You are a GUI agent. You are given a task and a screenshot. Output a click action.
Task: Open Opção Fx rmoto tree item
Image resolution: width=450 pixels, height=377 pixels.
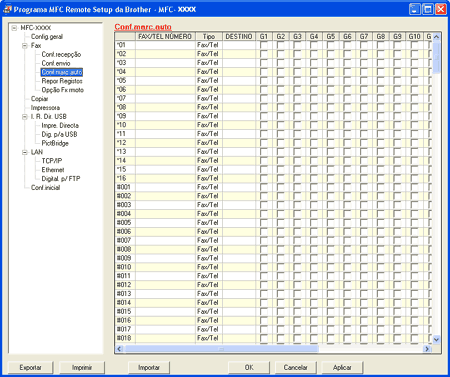pos(62,90)
